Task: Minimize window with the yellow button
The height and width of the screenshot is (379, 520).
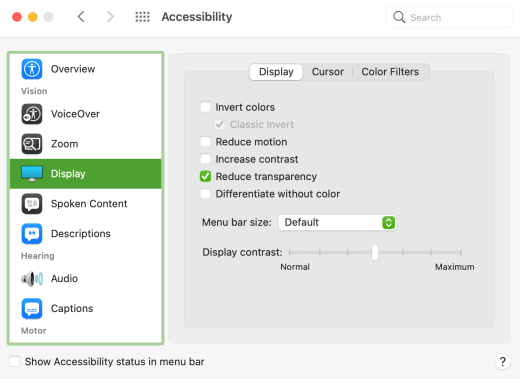Action: pyautogui.click(x=33, y=17)
